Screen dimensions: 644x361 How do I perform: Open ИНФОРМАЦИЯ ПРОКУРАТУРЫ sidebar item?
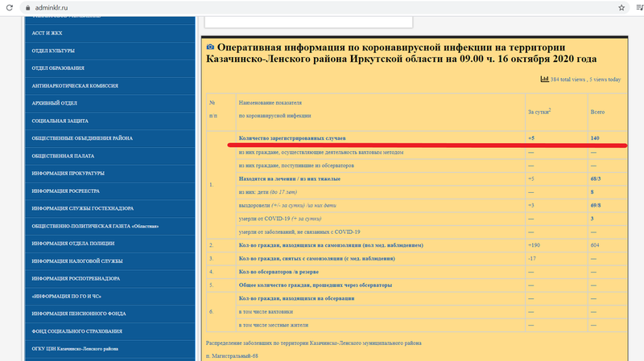click(x=110, y=174)
